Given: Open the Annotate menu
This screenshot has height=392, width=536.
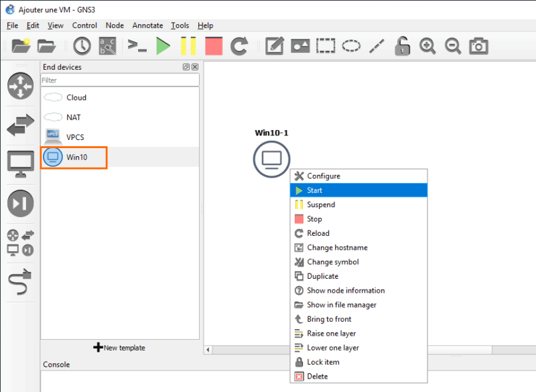Looking at the screenshot, I should pos(147,25).
